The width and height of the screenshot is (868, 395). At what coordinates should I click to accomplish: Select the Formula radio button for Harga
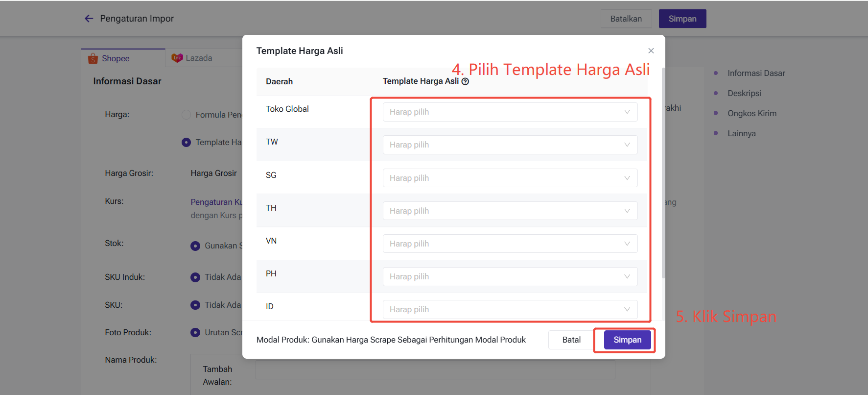(x=186, y=115)
